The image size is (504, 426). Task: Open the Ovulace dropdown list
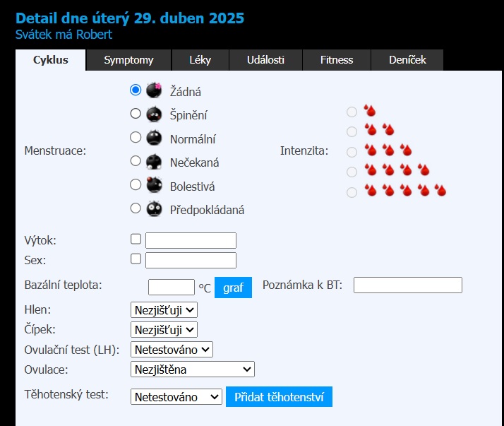pyautogui.click(x=192, y=369)
